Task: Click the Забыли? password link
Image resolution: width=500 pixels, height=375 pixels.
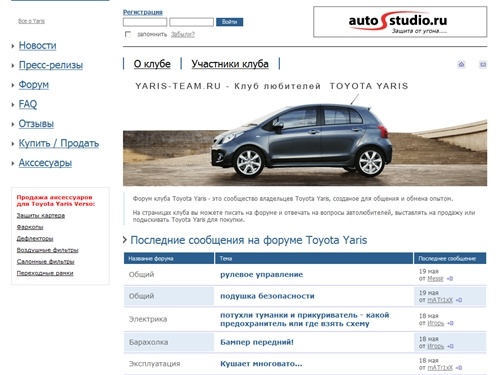Action: 183,34
